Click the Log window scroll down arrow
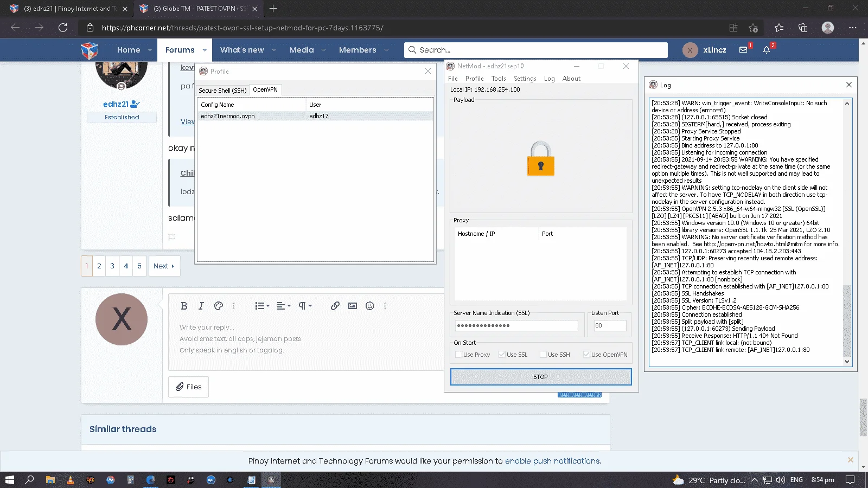 tap(847, 362)
